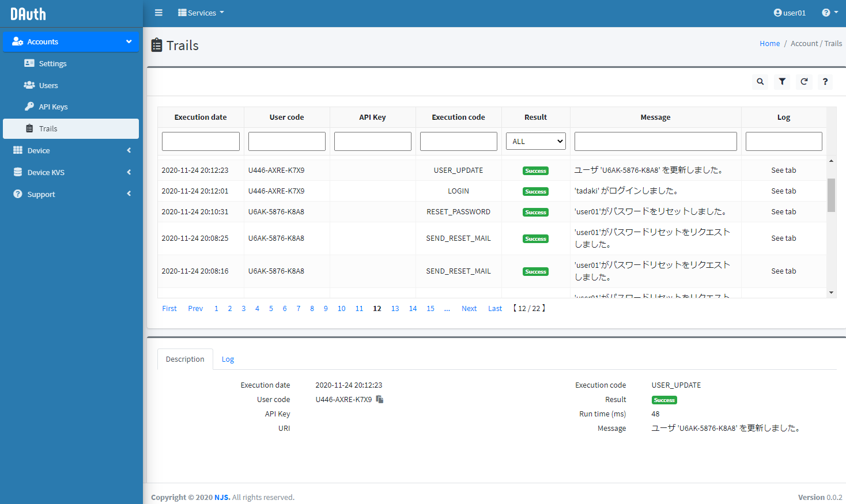Reload the trails list

(804, 82)
